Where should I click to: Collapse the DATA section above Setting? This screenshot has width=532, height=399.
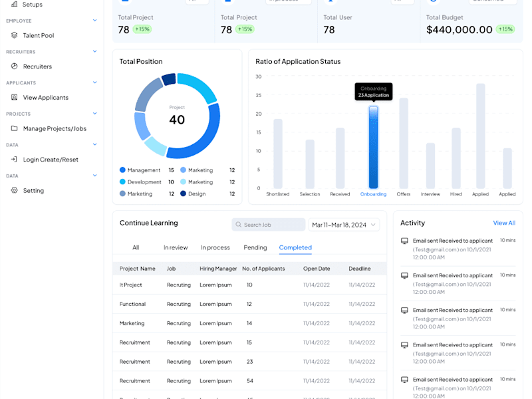point(95,176)
